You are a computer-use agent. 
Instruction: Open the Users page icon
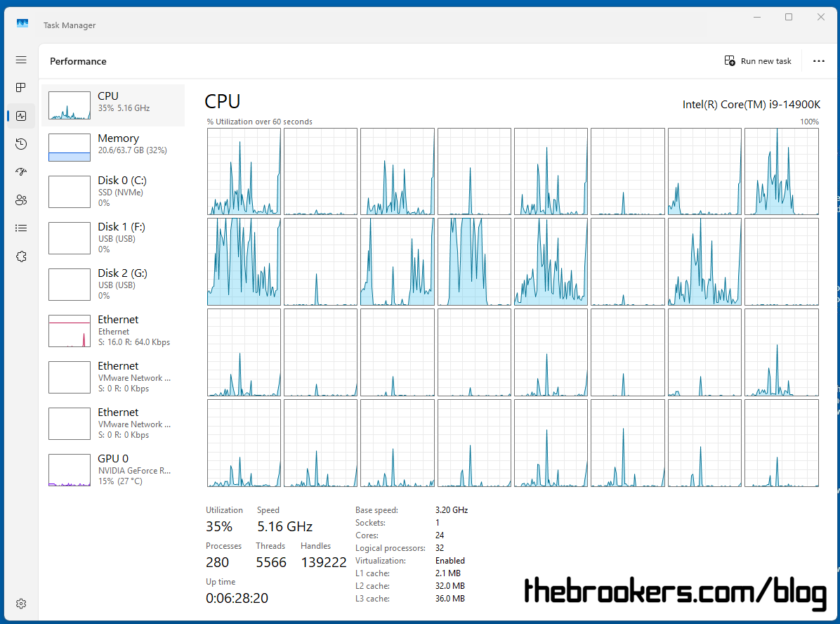[x=21, y=200]
